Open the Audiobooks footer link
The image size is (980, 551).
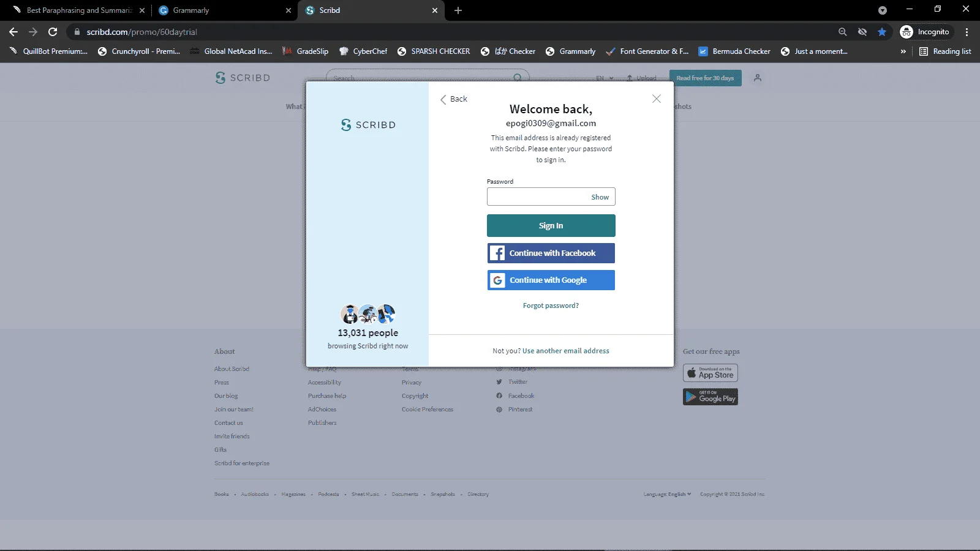pos(255,494)
